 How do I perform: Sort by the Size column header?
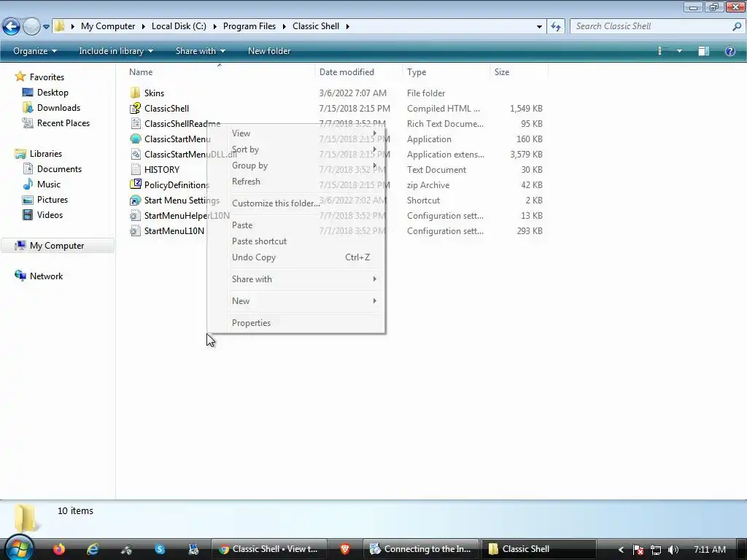click(x=502, y=72)
